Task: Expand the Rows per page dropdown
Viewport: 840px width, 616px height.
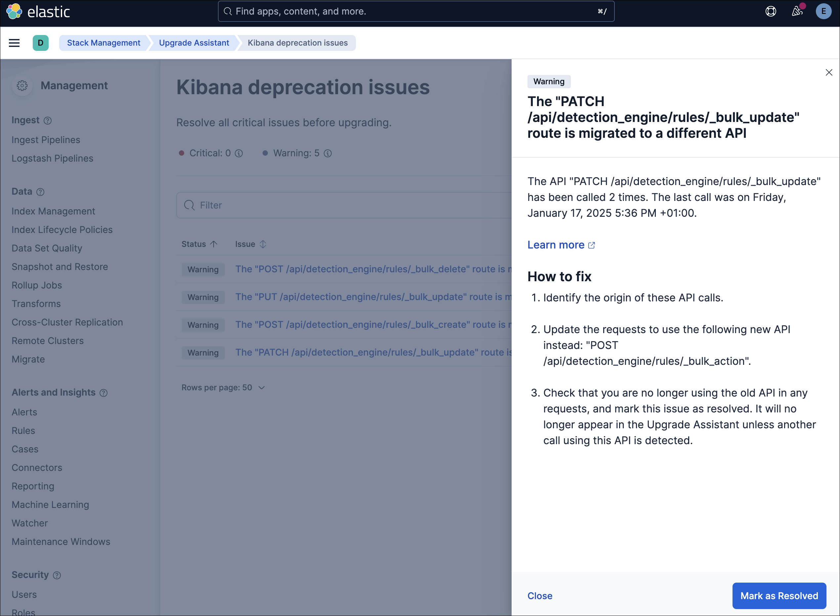Action: (223, 387)
